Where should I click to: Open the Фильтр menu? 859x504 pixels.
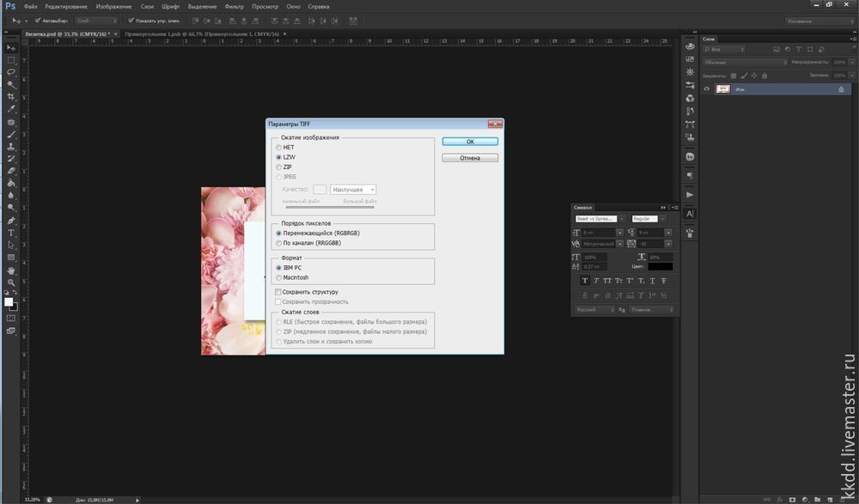point(234,6)
